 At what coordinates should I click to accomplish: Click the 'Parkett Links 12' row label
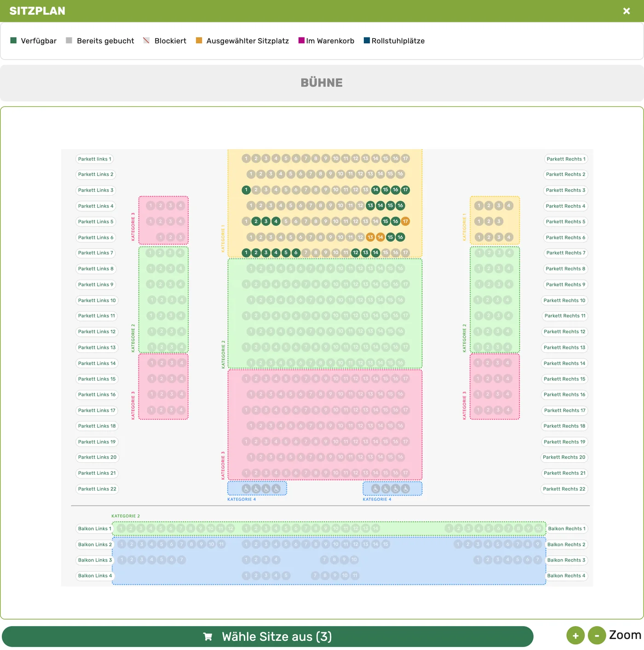coord(97,332)
